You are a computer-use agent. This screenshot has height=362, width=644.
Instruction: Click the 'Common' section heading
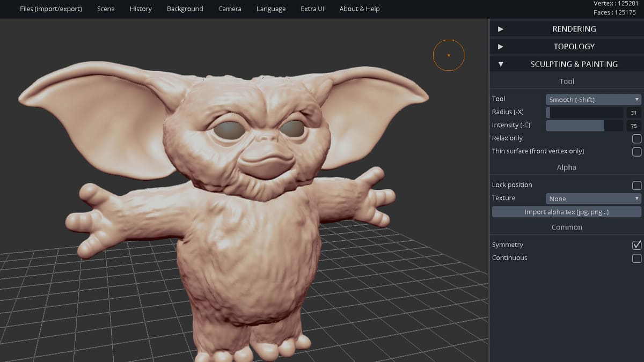567,227
